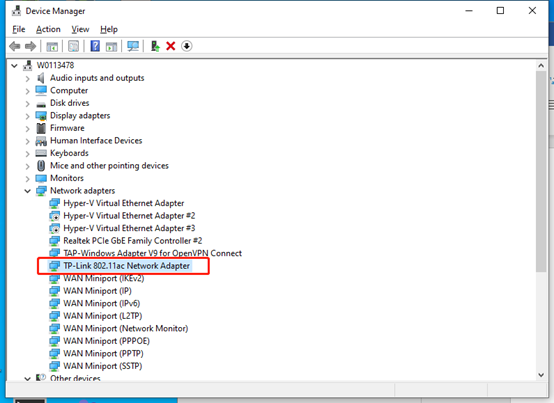
Task: Click the Back arrow toolbar icon
Action: pyautogui.click(x=15, y=46)
